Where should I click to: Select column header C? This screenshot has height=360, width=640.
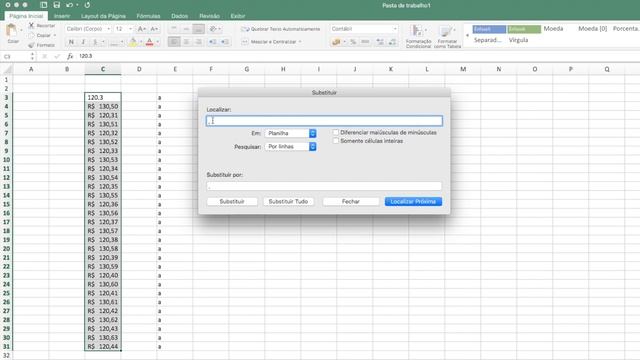103,69
